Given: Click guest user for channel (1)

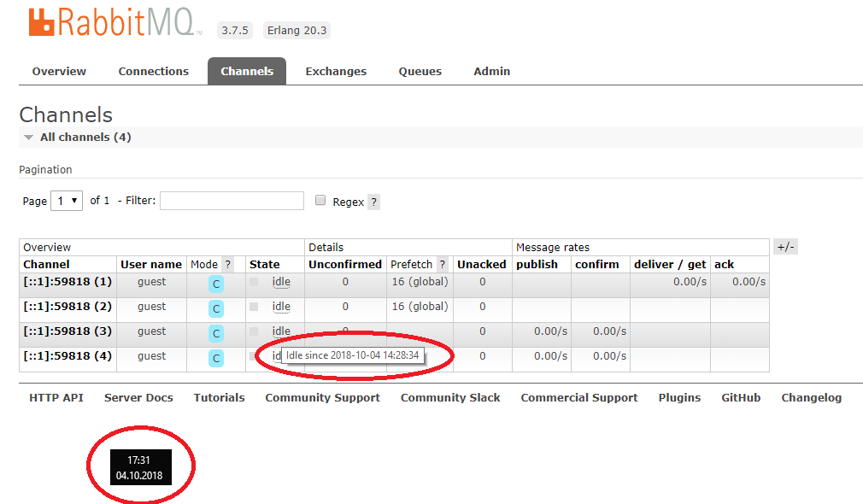Looking at the screenshot, I should coord(151,282).
